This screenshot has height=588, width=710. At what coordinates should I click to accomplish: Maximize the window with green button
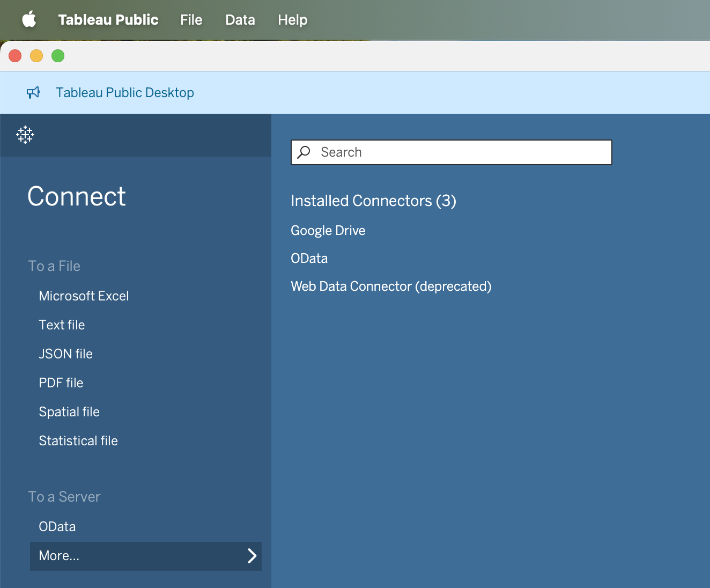(x=58, y=56)
